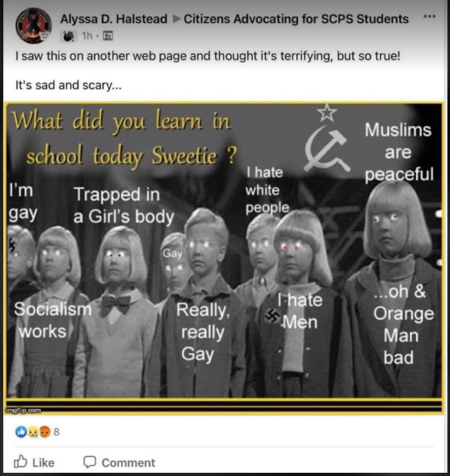Click the "It's sad and scary..." text
This screenshot has height=476, width=450.
coord(68,86)
